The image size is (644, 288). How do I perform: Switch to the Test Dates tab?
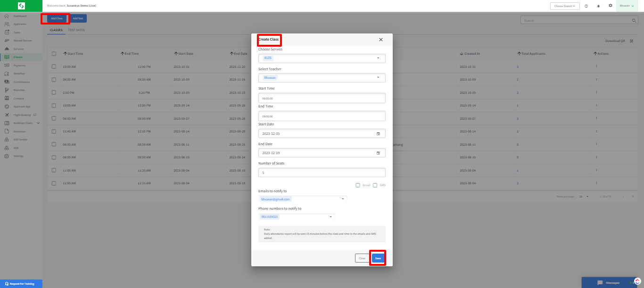76,30
